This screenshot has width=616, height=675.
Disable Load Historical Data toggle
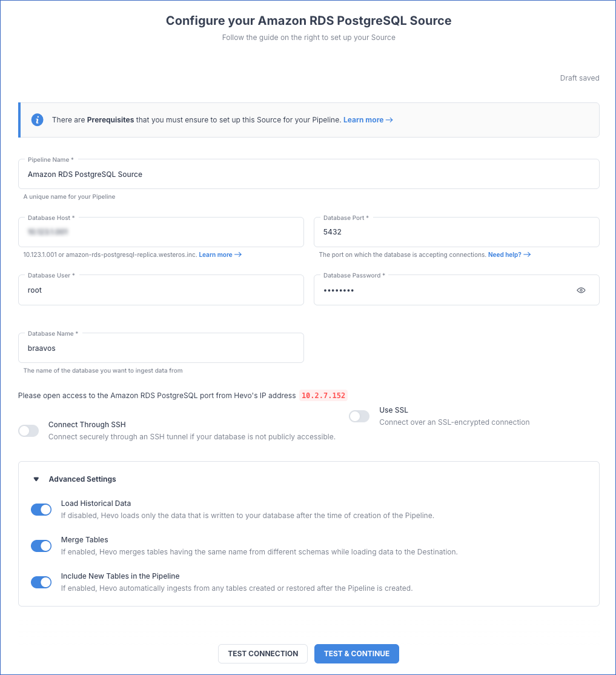pyautogui.click(x=41, y=510)
